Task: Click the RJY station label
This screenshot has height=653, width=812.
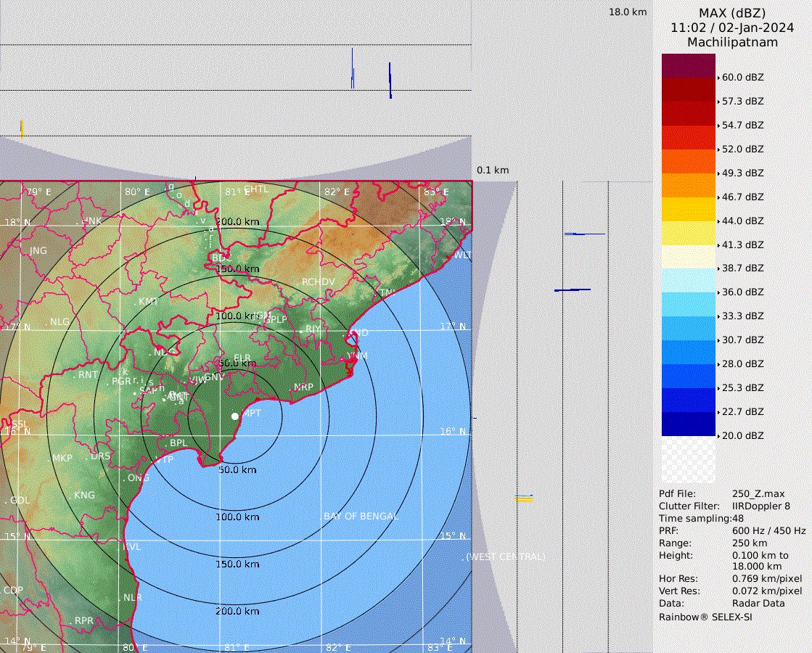Action: 313,329
